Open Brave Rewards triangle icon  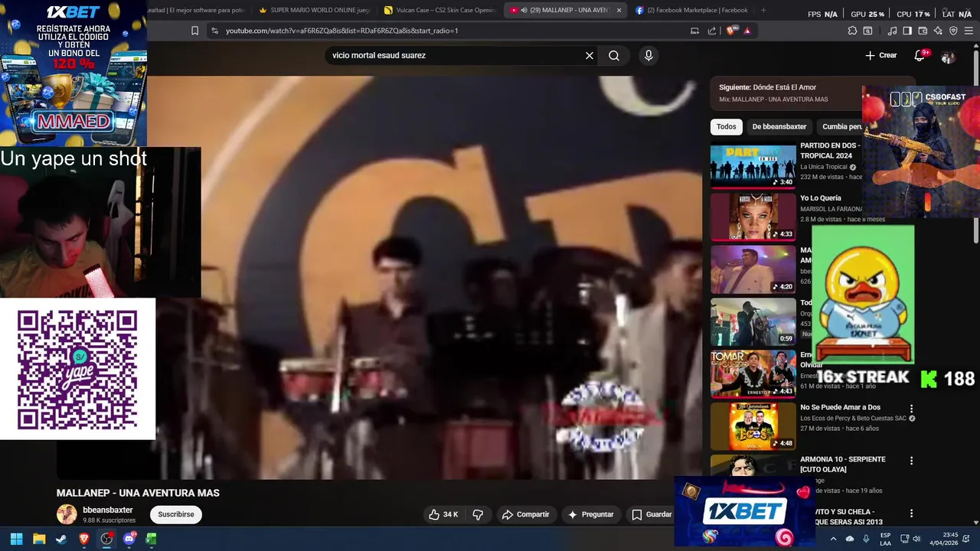pos(746,31)
